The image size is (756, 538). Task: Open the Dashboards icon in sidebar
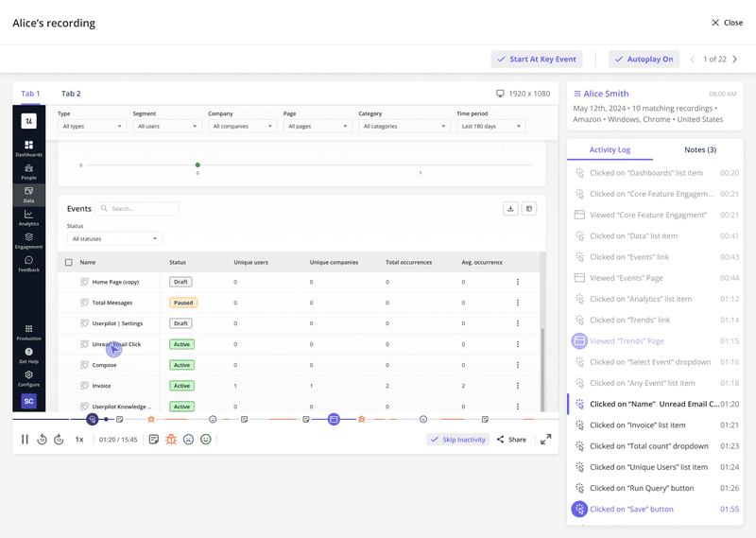tap(28, 148)
